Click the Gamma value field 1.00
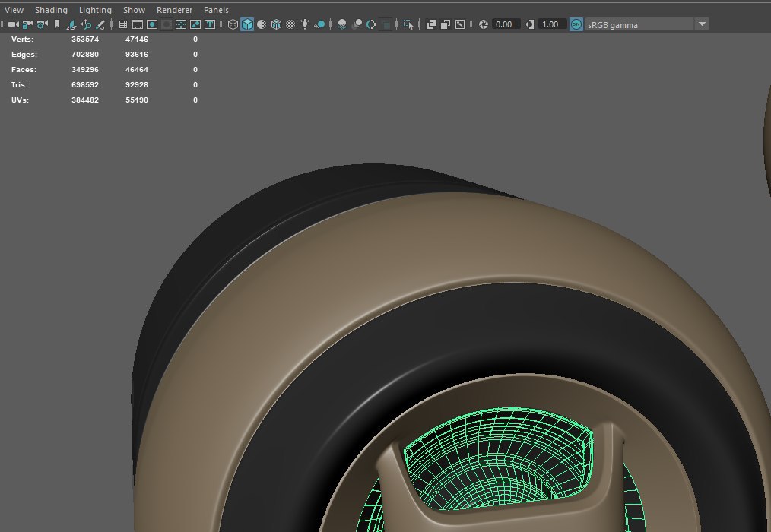The width and height of the screenshot is (771, 532). (552, 24)
